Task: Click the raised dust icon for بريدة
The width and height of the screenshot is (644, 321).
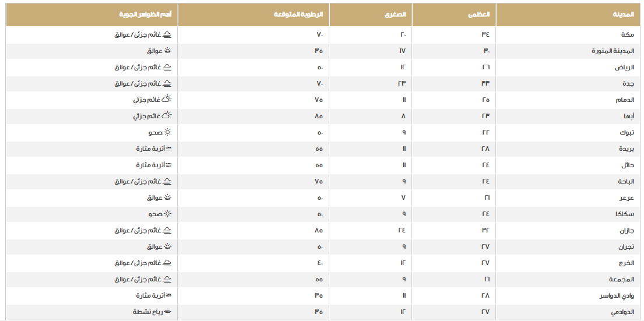Action: 168,149
